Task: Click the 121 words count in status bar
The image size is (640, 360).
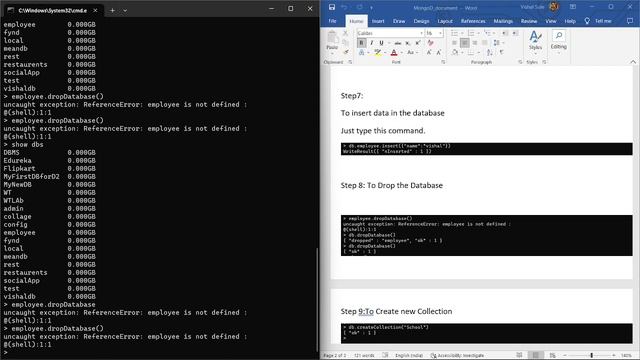Action: [x=364, y=356]
